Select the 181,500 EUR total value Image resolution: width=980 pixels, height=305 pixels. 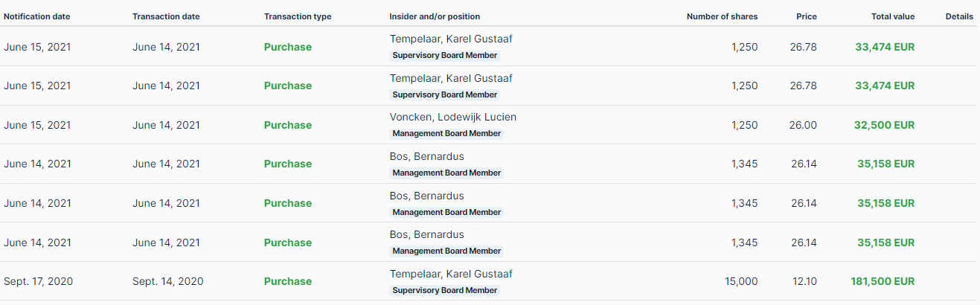883,281
